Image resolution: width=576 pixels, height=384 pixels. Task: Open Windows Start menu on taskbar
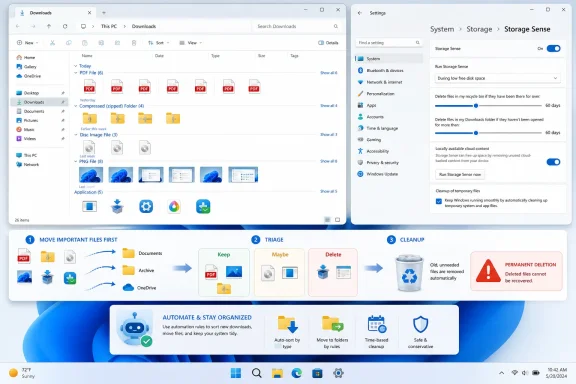[x=236, y=373]
